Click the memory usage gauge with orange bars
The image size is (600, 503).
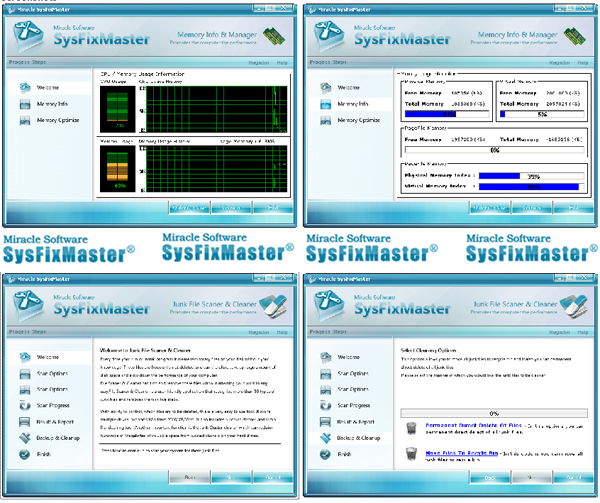coord(117,169)
